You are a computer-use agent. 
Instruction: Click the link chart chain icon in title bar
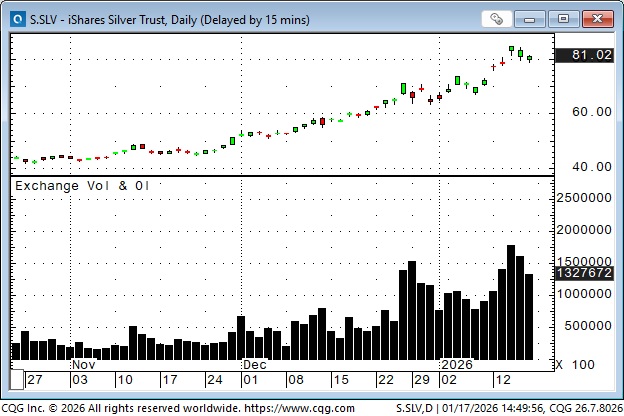coord(497,18)
